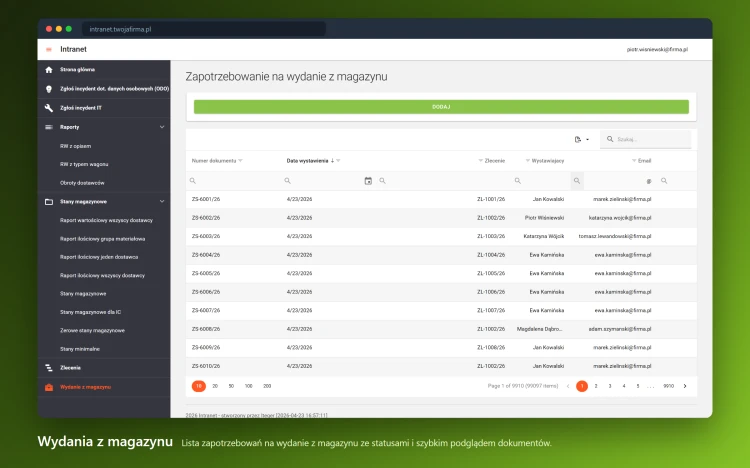The image size is (750, 468).
Task: Click the Raporty list icon in the sidebar
Action: pyautogui.click(x=49, y=127)
